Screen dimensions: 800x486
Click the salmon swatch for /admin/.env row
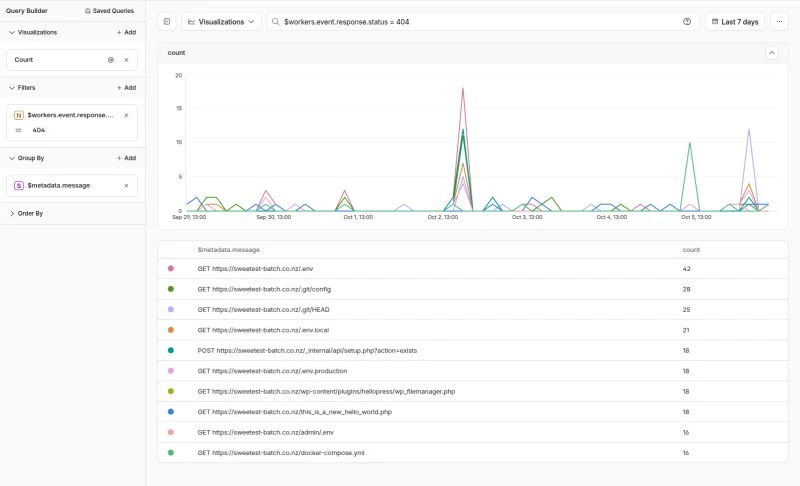[171, 432]
